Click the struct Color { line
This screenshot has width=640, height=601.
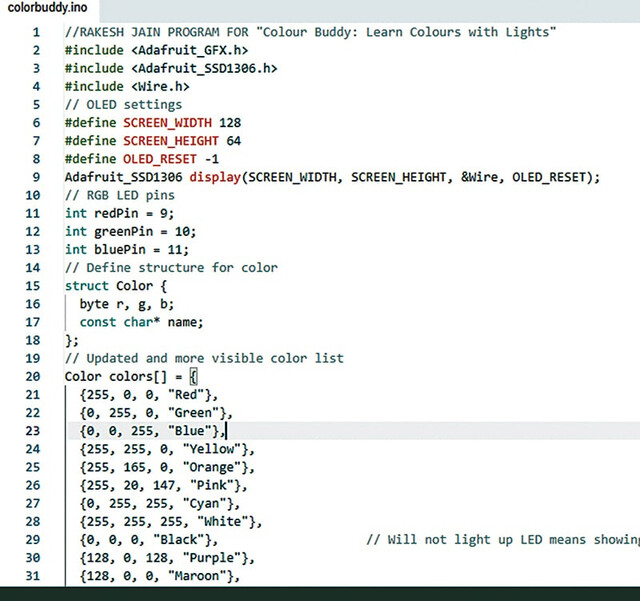coord(116,286)
